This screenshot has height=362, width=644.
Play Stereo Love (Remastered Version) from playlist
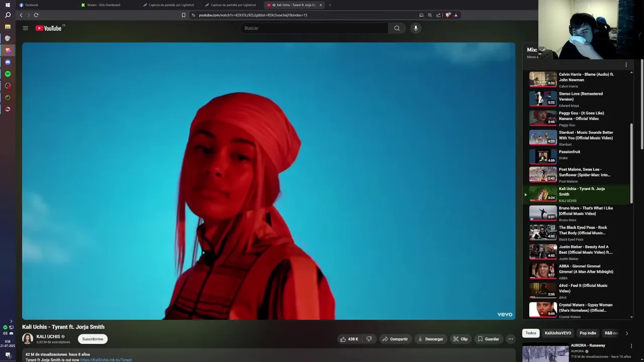click(576, 99)
